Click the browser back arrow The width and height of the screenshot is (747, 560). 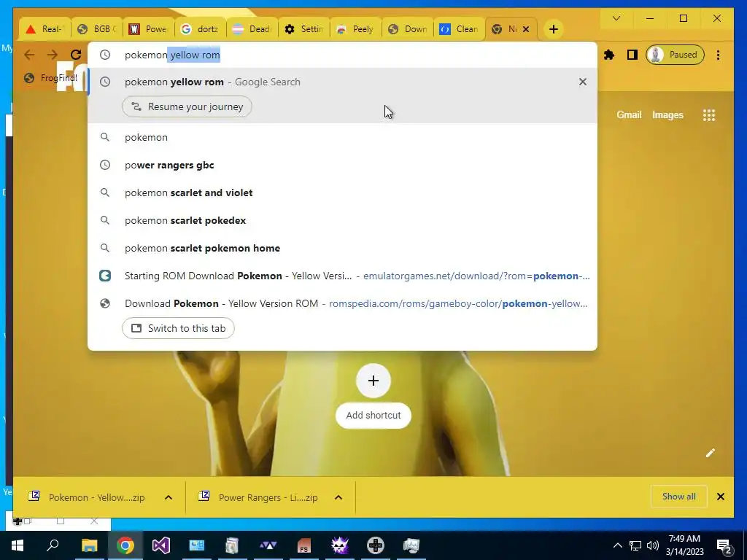coord(29,55)
